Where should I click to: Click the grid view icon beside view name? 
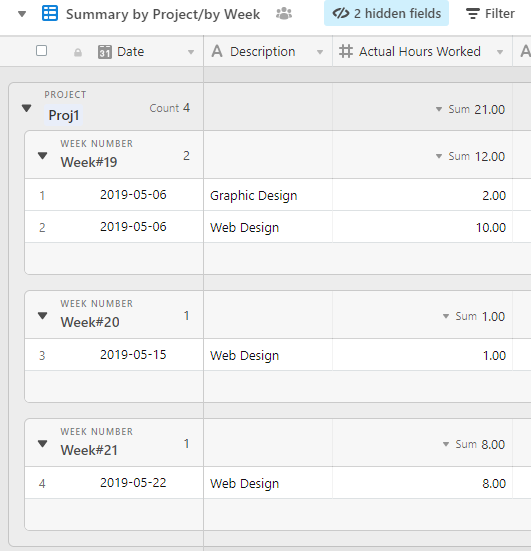coord(50,14)
